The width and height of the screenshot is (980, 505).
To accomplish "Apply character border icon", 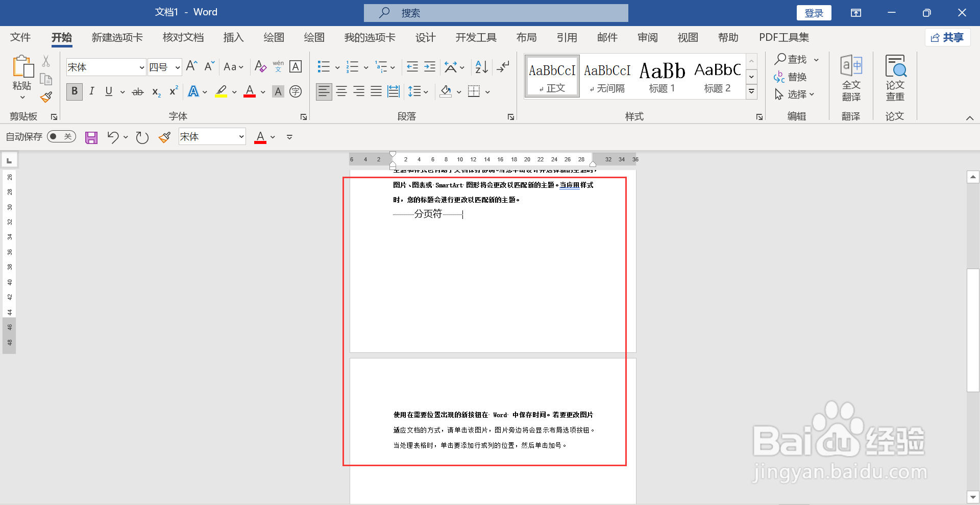I will (296, 66).
